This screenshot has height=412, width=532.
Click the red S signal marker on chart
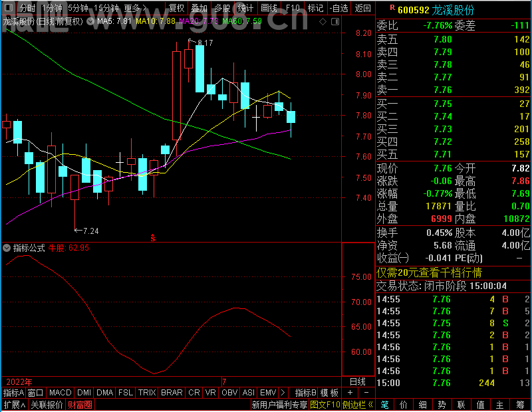tap(153, 238)
